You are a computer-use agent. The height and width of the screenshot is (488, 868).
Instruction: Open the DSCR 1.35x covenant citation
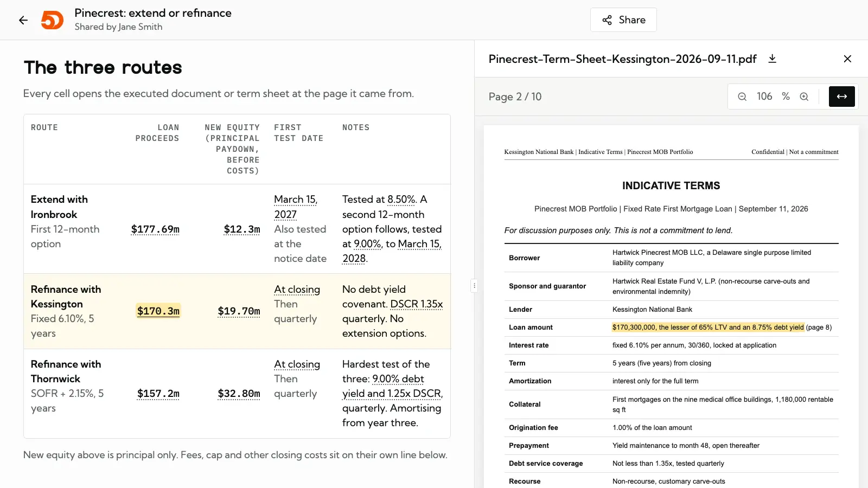(x=417, y=304)
